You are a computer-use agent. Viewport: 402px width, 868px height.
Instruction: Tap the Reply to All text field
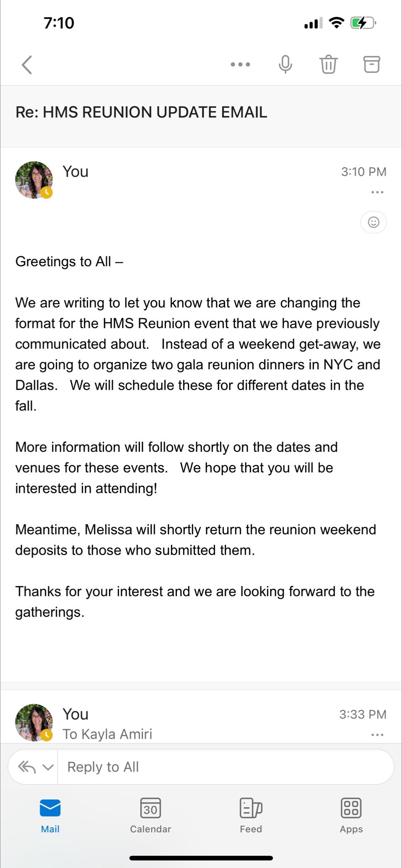226,767
